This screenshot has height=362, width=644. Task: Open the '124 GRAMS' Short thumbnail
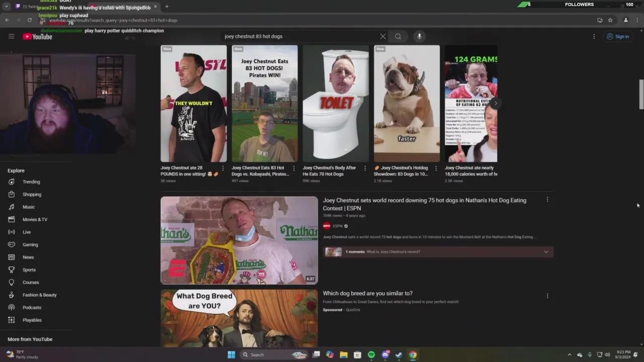coord(471,104)
